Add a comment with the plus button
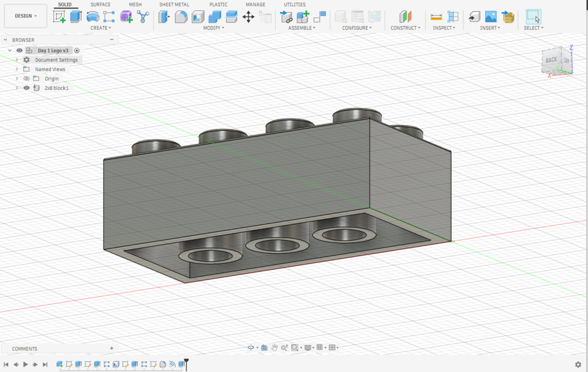 (111, 348)
